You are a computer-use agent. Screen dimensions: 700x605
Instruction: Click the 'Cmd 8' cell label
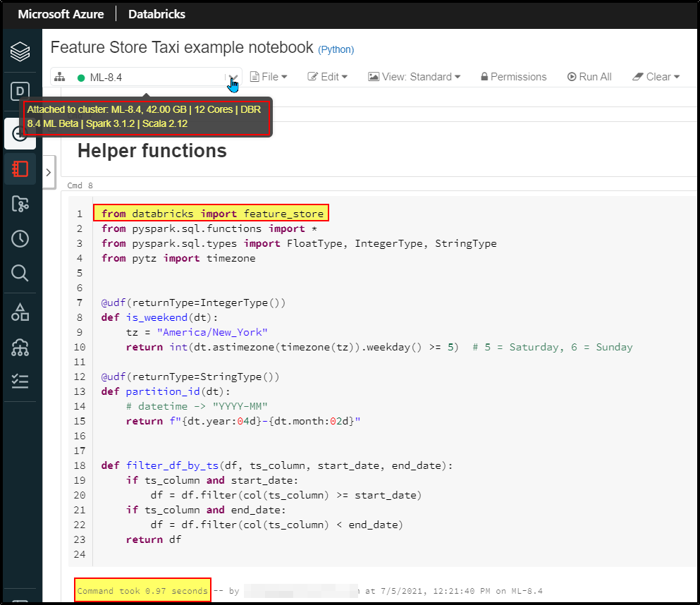point(80,185)
